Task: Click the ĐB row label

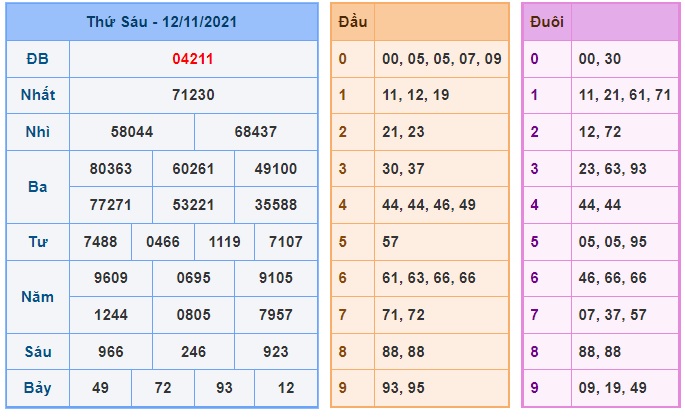Action: 38,59
